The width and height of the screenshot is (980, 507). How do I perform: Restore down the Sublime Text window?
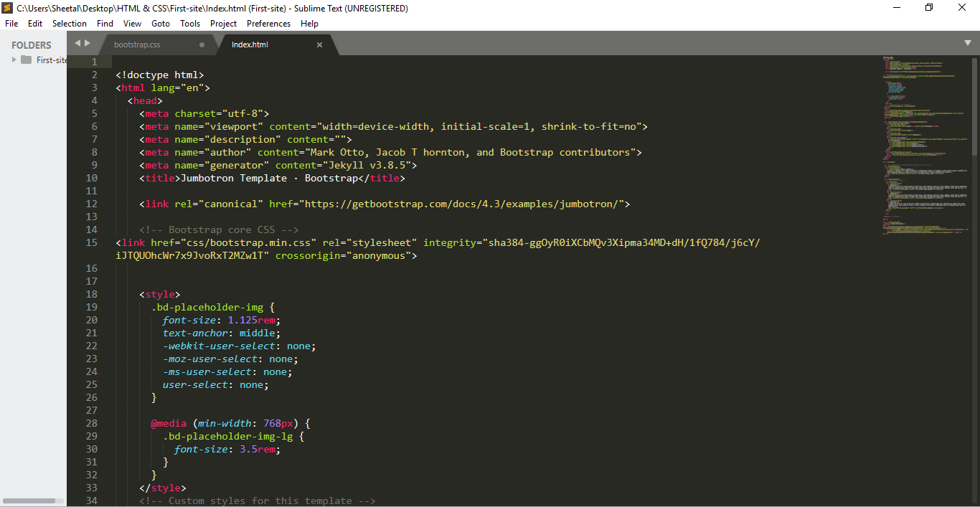pyautogui.click(x=929, y=8)
